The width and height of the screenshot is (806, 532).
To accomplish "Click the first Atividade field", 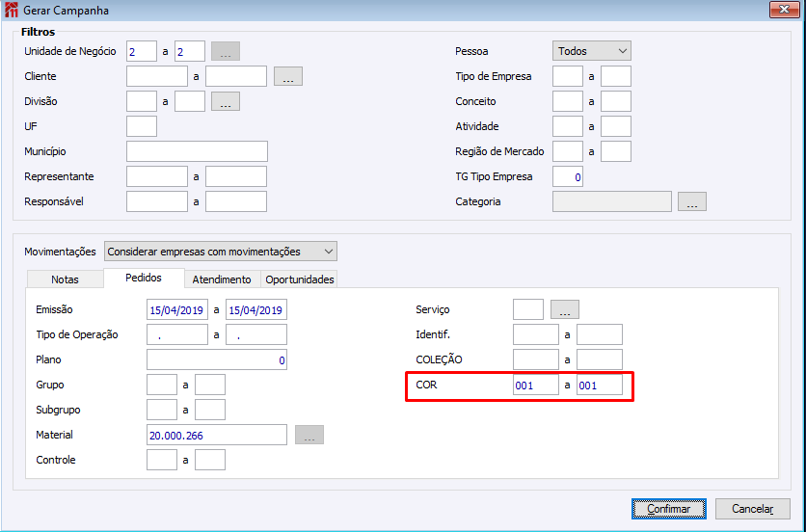I will point(568,126).
